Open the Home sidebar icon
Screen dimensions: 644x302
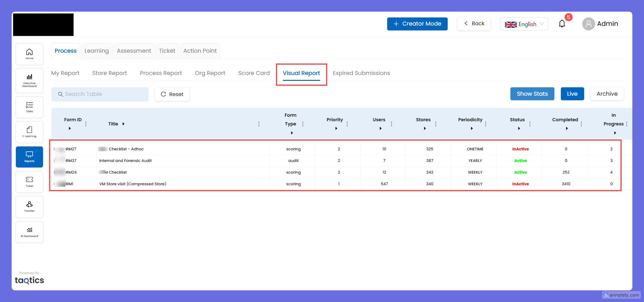coord(29,54)
